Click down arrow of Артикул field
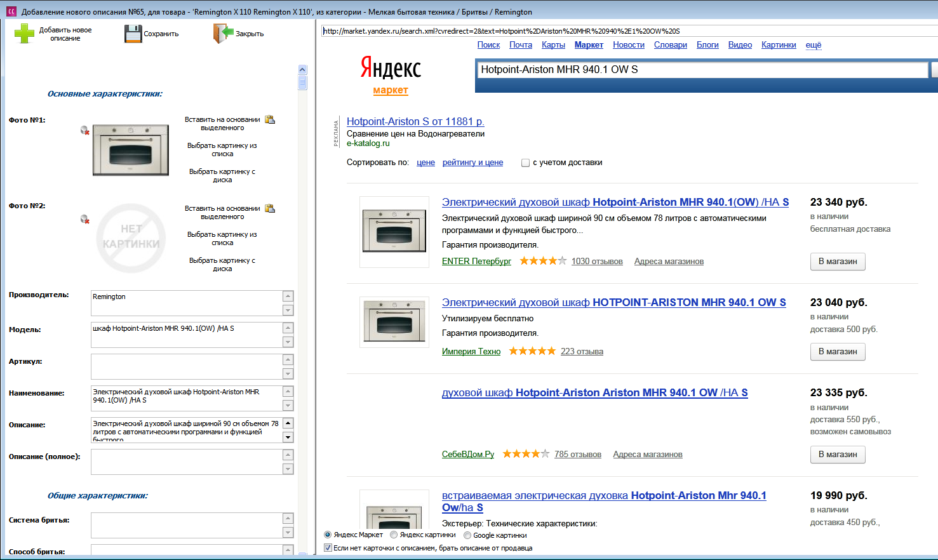Image resolution: width=938 pixels, height=560 pixels. pyautogui.click(x=288, y=373)
